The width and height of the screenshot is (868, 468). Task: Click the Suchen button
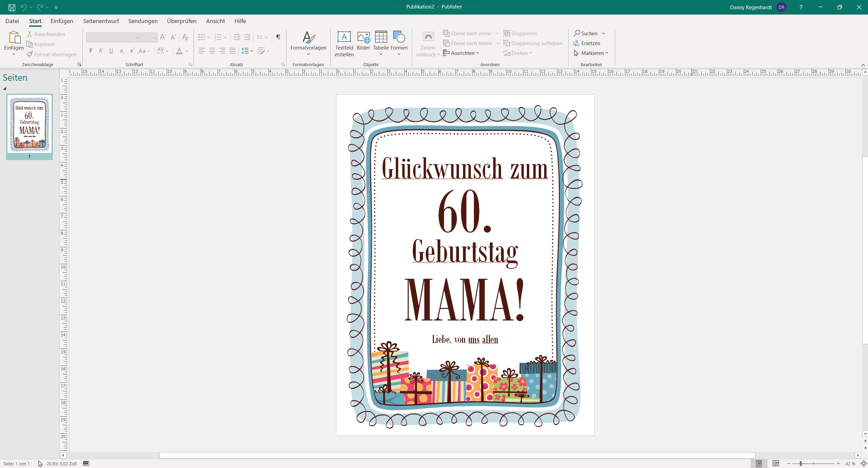[x=586, y=33]
